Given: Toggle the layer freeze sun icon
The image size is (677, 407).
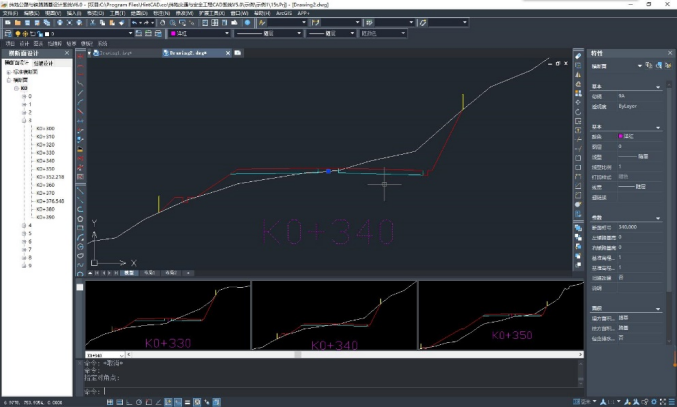Looking at the screenshot, I should pyautogui.click(x=24, y=33).
